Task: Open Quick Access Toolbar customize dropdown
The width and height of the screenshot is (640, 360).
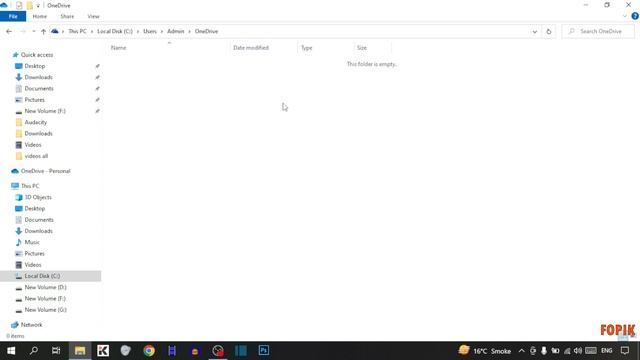Action: tap(38, 6)
